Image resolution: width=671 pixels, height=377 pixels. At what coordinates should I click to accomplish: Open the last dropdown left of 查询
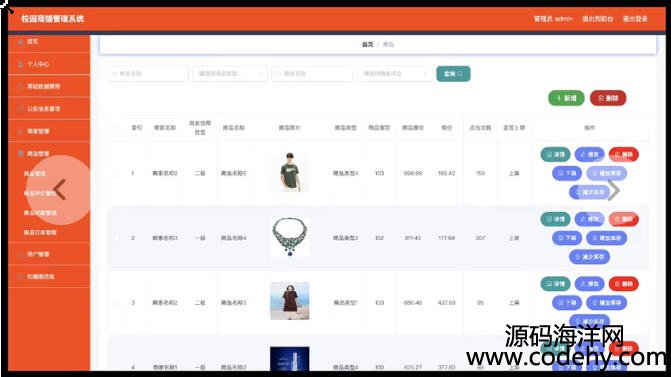394,74
